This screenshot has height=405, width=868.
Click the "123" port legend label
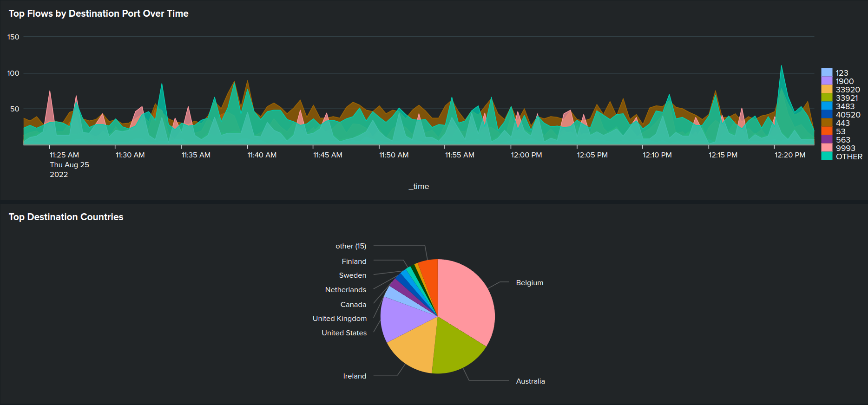tap(842, 73)
